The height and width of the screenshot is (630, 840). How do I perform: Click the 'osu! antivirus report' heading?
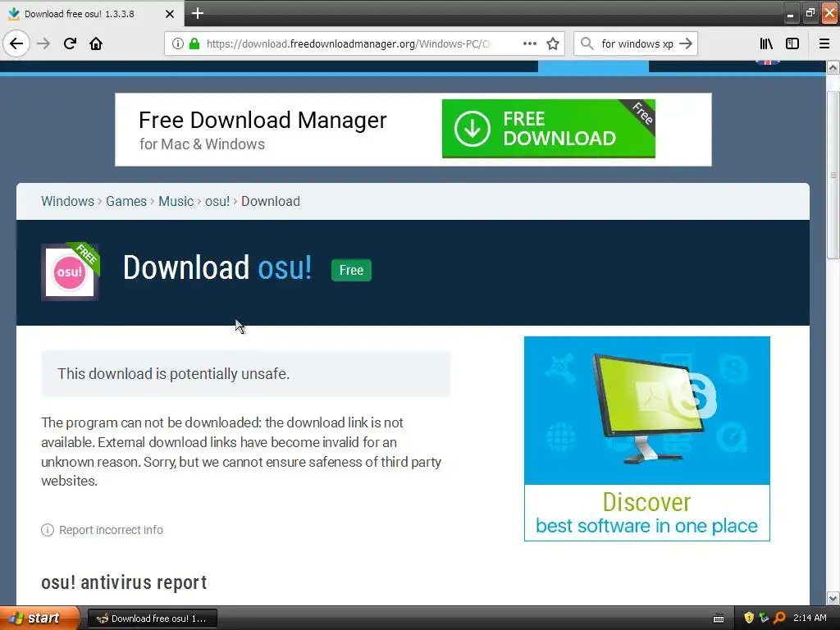click(125, 582)
